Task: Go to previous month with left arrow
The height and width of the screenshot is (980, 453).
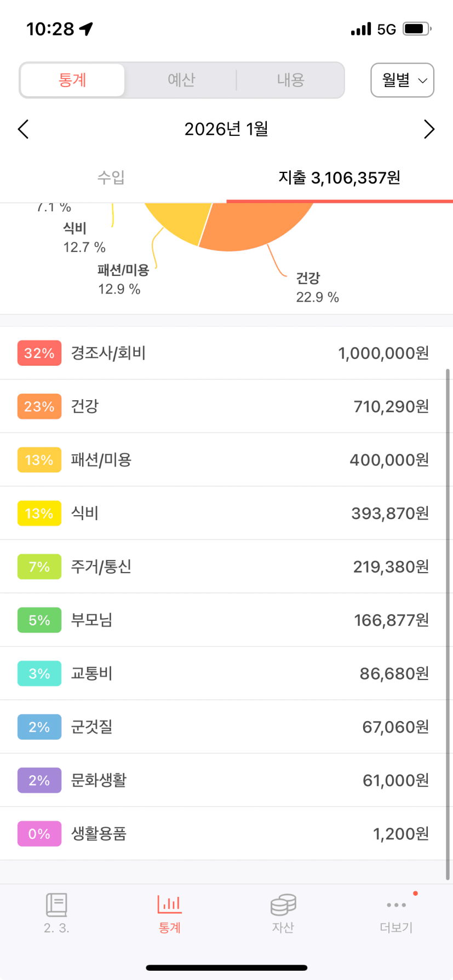Action: pos(23,130)
